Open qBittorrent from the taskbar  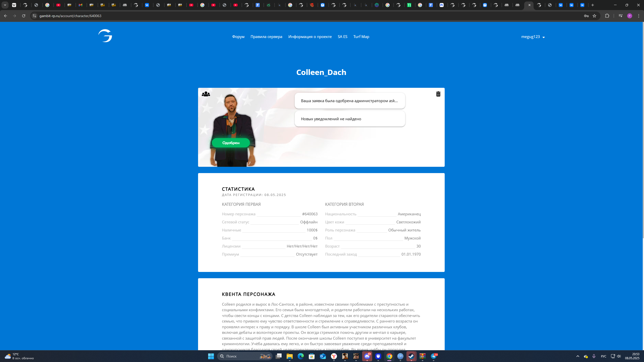[400, 356]
